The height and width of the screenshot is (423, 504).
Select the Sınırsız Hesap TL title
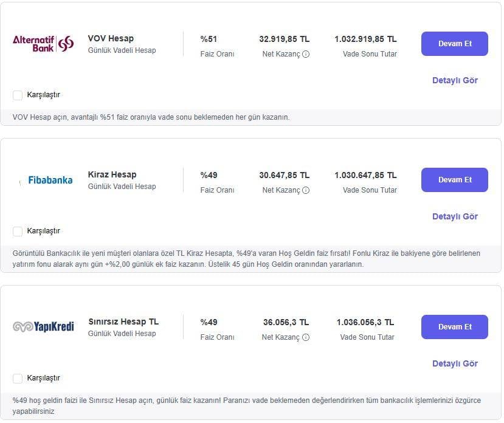[123, 322]
